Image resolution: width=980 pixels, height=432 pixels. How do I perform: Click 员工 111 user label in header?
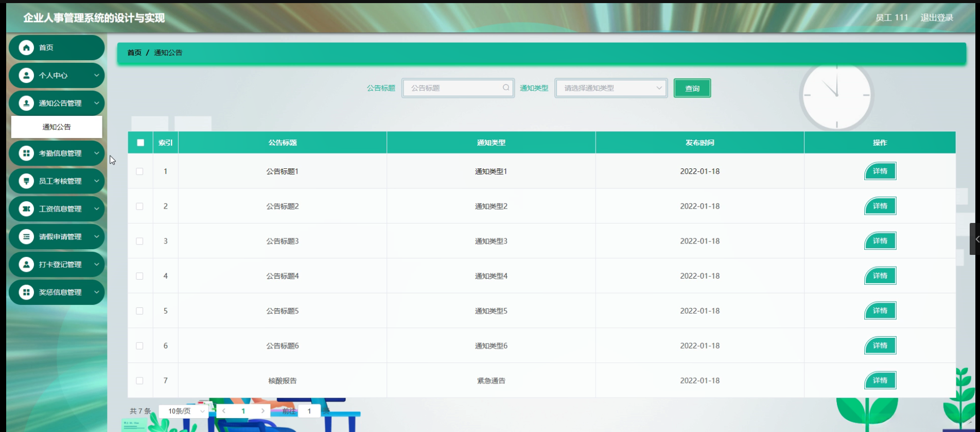tap(892, 18)
